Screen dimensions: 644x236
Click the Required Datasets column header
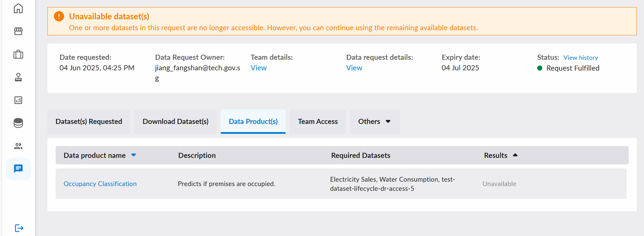[361, 156]
